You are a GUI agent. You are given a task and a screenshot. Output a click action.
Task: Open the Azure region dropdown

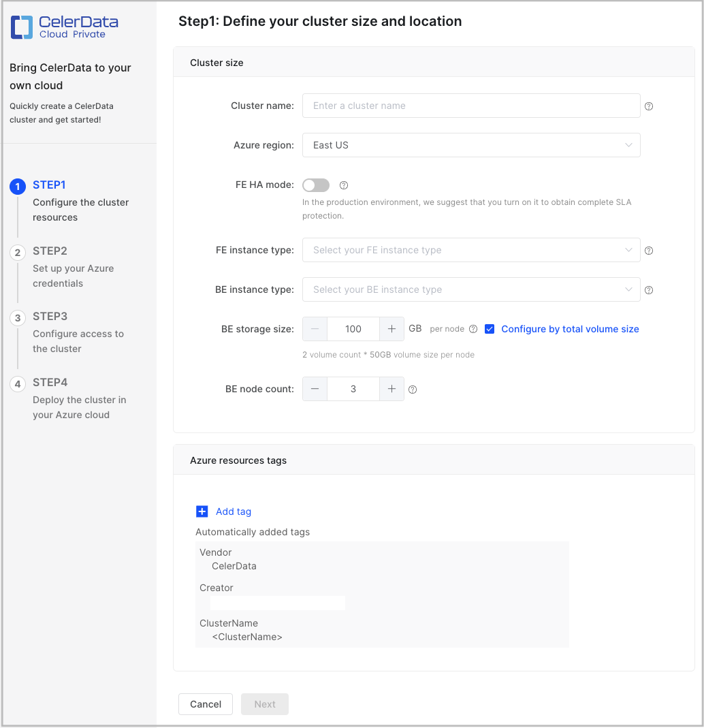click(471, 145)
